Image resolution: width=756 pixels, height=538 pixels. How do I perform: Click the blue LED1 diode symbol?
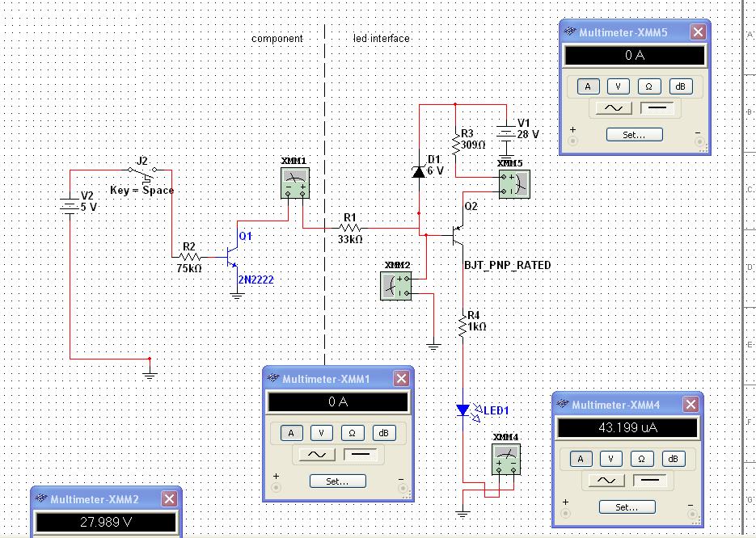(462, 410)
